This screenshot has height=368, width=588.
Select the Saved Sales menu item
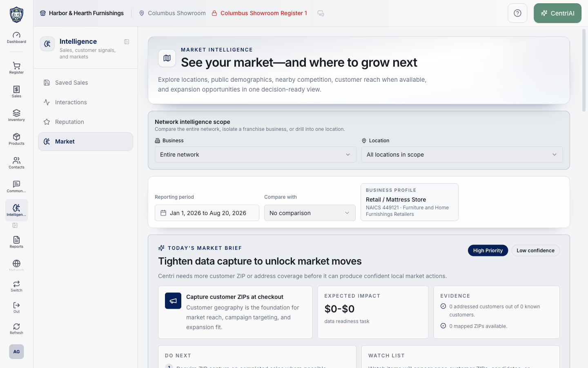(x=85, y=83)
